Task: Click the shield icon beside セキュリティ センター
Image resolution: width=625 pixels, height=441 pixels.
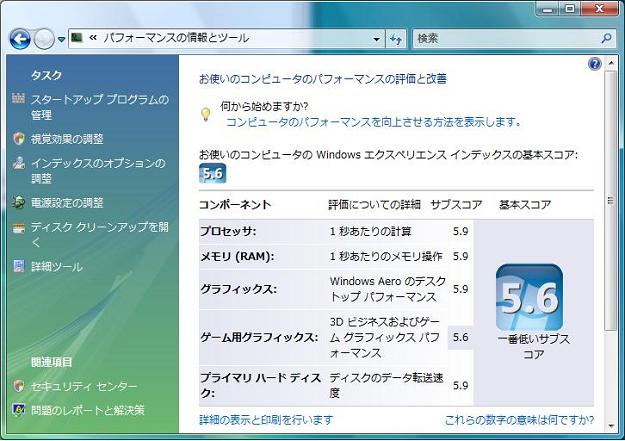Action: 18,386
